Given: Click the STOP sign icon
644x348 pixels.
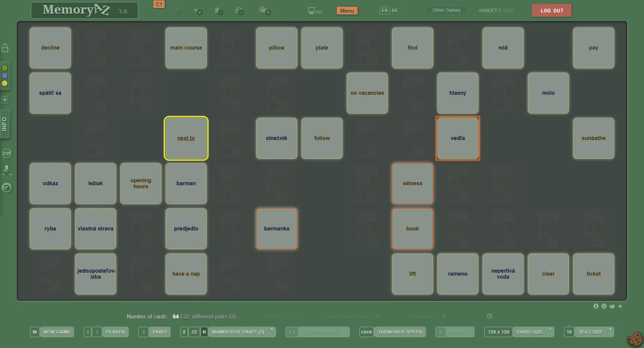Looking at the screenshot, I should [x=7, y=154].
